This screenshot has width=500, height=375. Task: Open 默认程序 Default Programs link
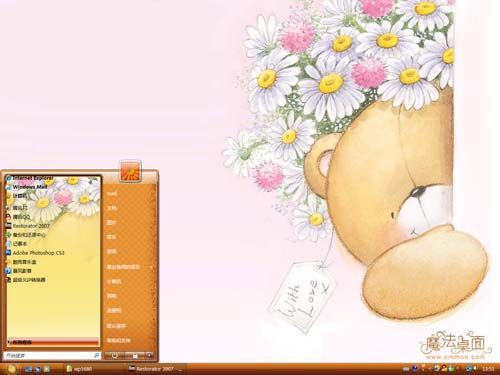tap(116, 326)
